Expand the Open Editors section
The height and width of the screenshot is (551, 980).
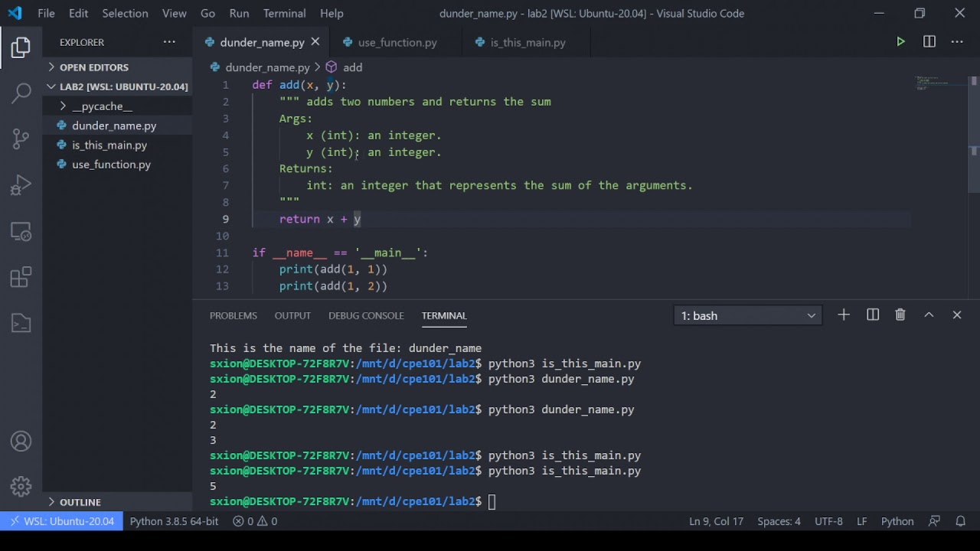[117, 67]
